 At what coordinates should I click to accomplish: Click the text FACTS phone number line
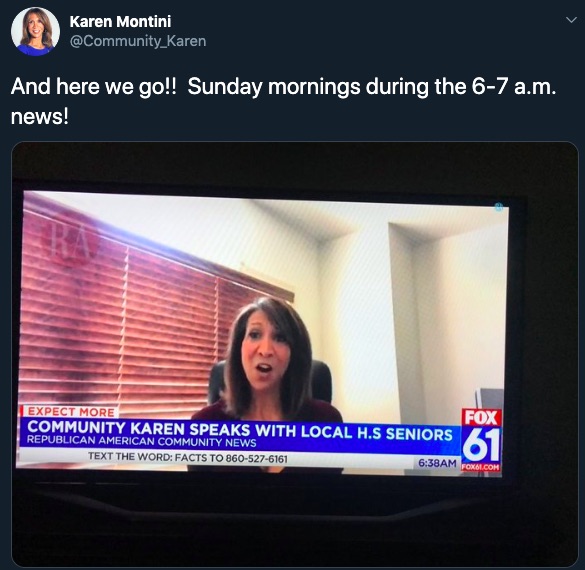188,457
